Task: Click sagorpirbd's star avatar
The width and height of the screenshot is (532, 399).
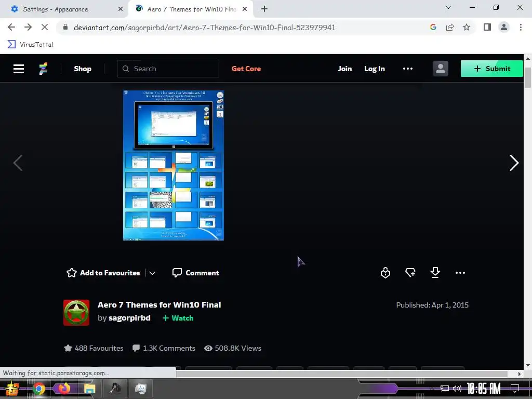Action: tap(76, 312)
